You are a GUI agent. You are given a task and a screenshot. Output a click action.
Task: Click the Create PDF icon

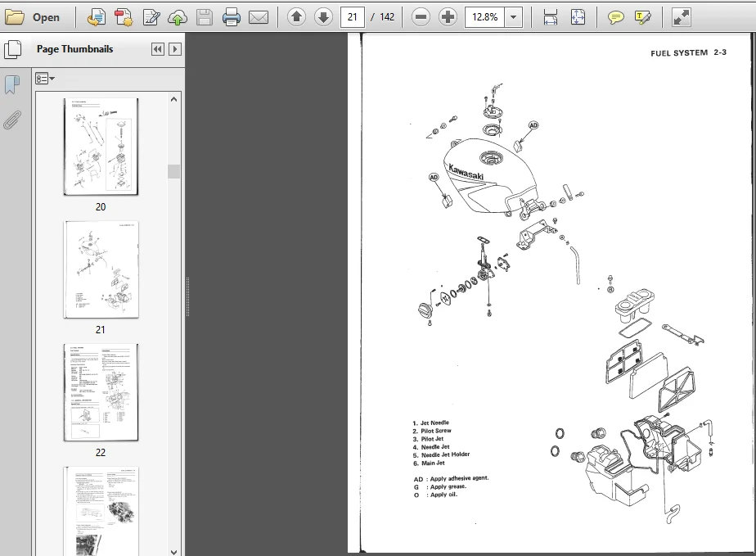point(124,17)
